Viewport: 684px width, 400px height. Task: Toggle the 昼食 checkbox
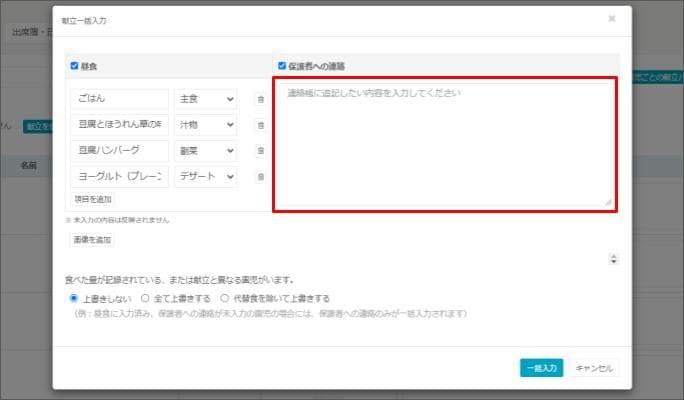(74, 66)
